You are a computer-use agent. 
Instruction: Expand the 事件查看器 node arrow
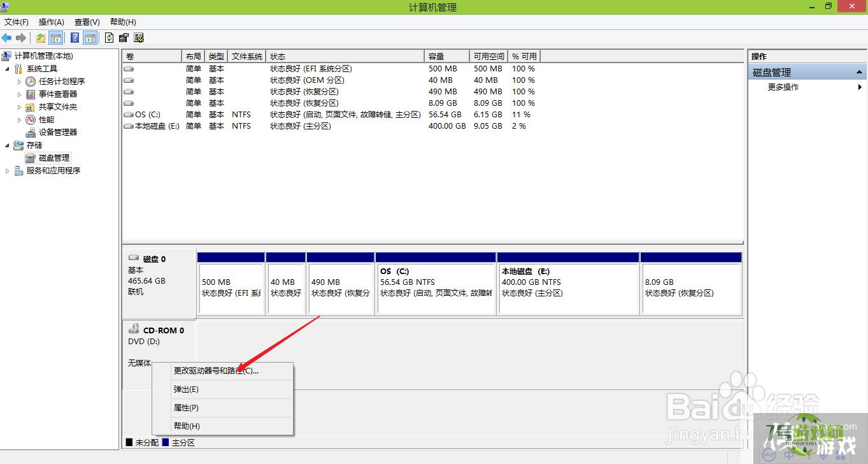[19, 94]
